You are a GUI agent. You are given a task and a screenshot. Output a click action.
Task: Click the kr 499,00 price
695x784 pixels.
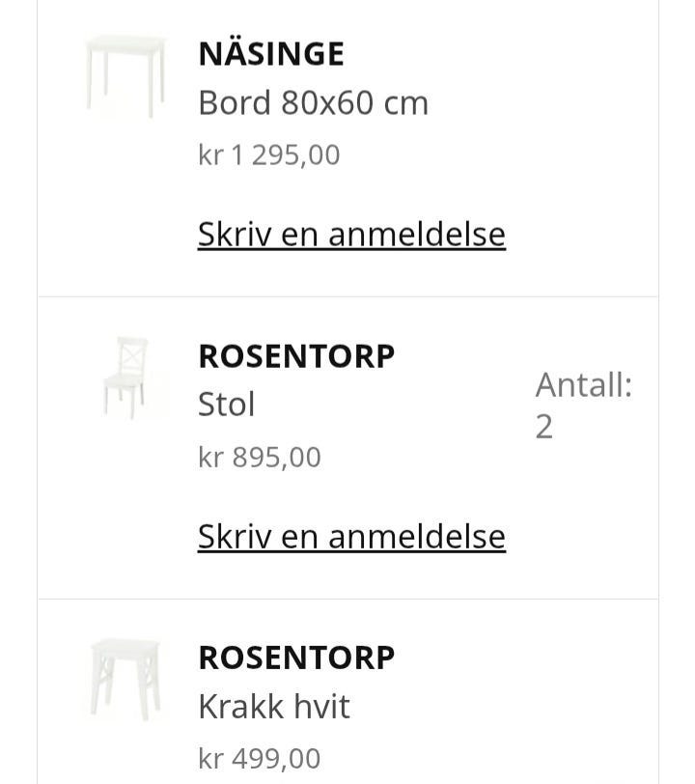point(260,759)
